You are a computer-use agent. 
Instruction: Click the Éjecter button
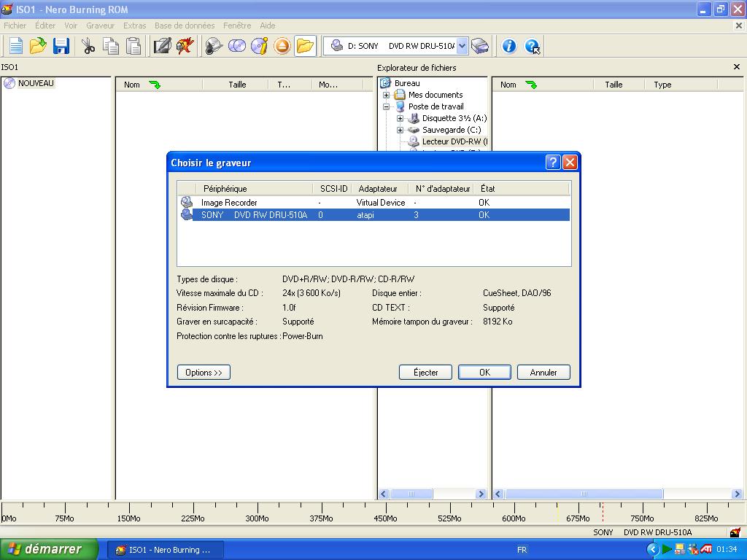(425, 373)
